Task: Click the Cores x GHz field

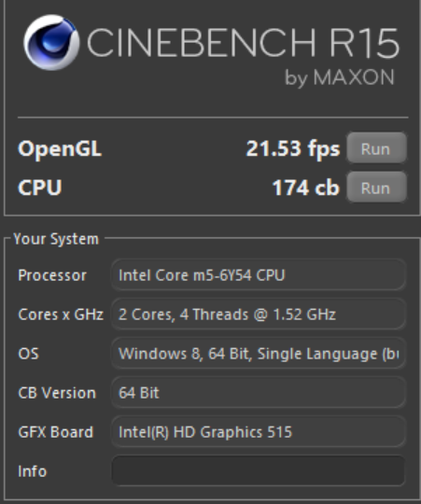Action: pos(259,315)
